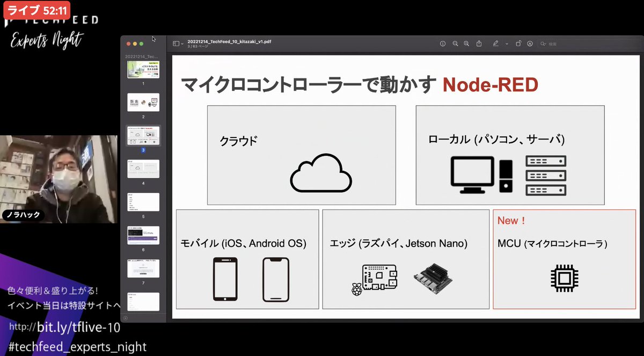This screenshot has width=644, height=356.
Task: Click the yellow minimize window button in Preview
Action: [135, 43]
